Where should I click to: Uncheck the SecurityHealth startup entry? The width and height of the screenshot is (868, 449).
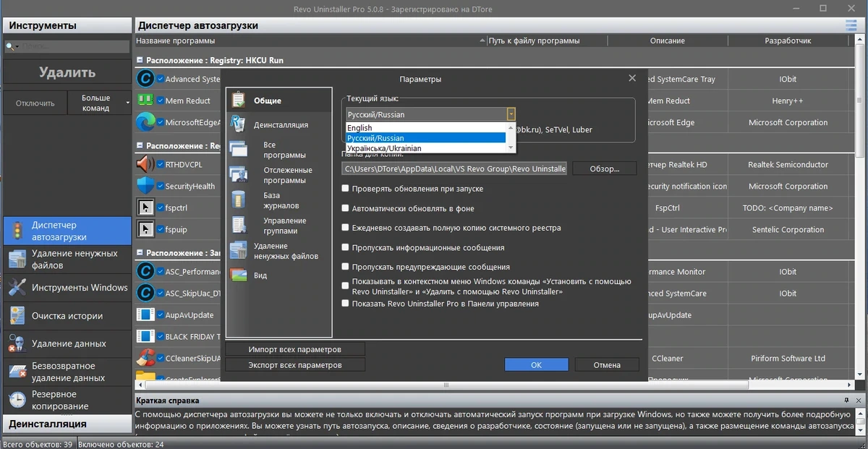[x=160, y=186]
